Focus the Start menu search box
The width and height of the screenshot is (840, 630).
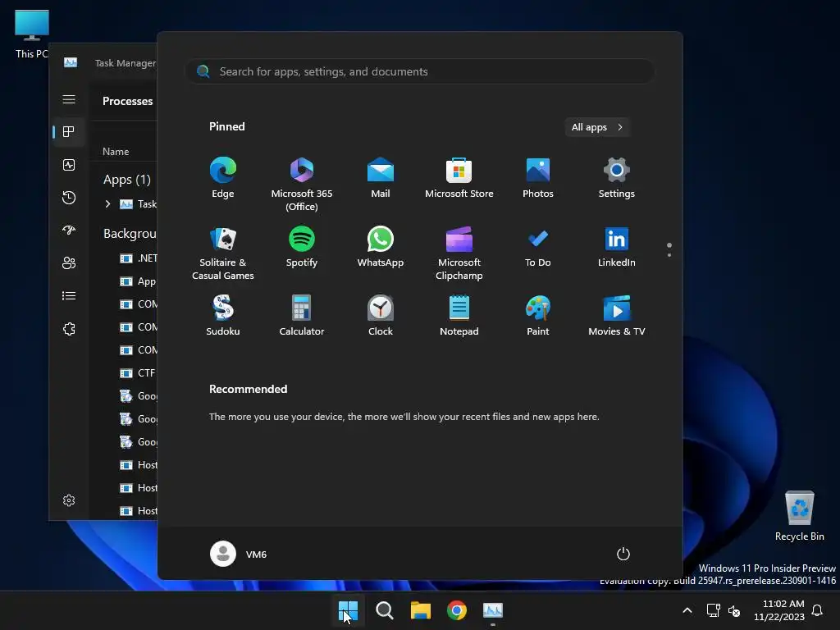(x=420, y=71)
